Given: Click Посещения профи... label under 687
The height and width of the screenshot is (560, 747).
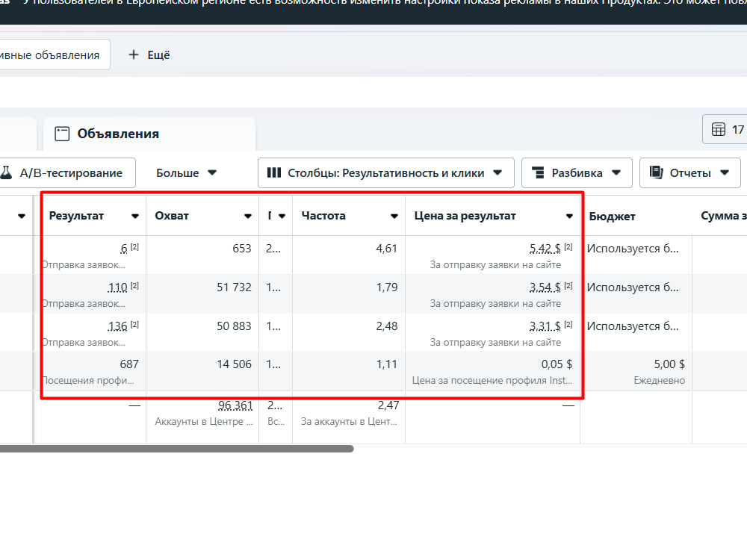Looking at the screenshot, I should click(x=88, y=381).
